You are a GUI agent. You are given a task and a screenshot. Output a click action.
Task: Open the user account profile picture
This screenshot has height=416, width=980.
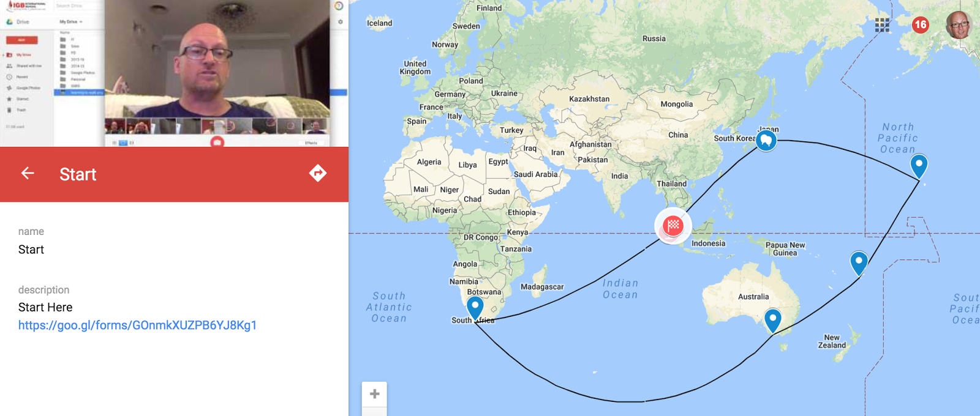(959, 25)
